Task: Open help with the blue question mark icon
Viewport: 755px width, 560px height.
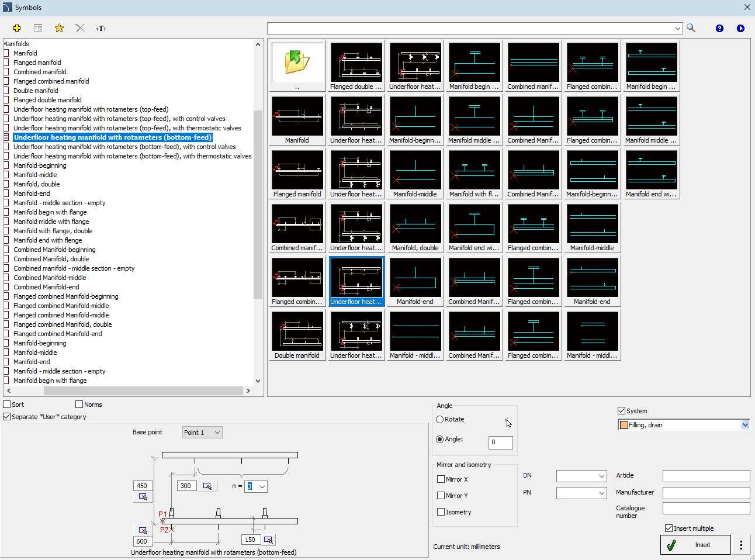Action: (719, 28)
